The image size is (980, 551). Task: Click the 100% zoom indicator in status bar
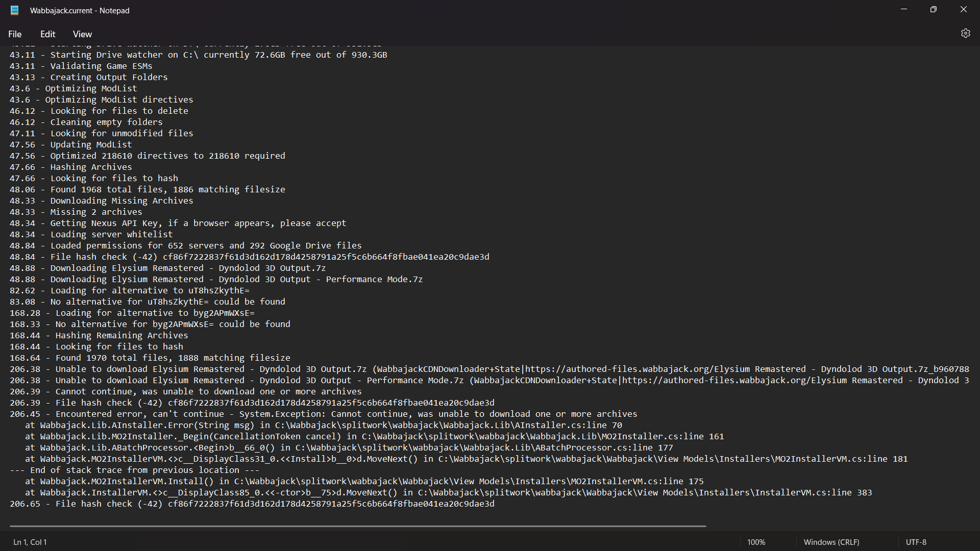click(x=756, y=542)
